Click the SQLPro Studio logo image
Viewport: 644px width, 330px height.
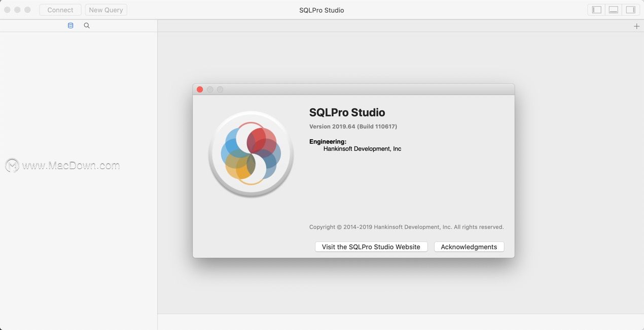point(251,154)
